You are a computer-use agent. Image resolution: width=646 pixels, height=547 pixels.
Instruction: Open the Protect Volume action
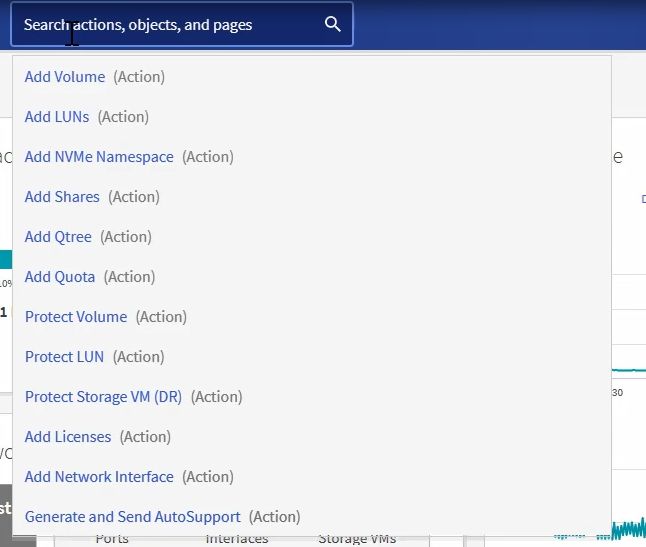tap(76, 317)
